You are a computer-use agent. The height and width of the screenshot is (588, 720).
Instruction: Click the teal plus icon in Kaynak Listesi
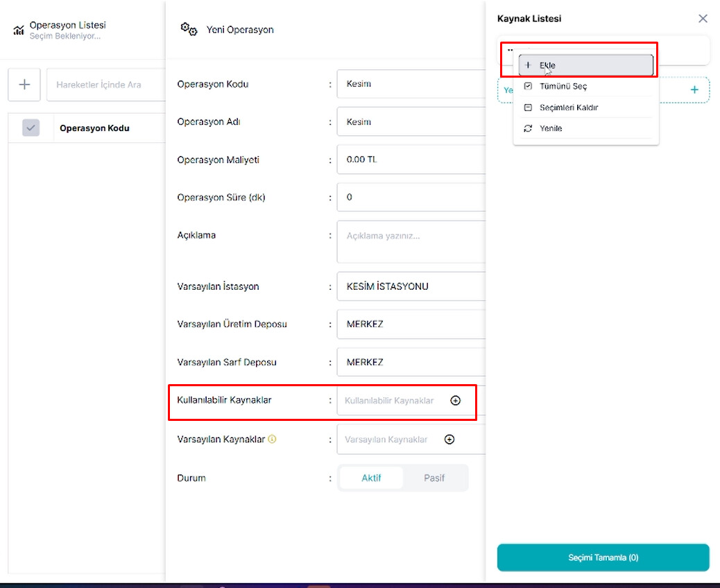(694, 90)
